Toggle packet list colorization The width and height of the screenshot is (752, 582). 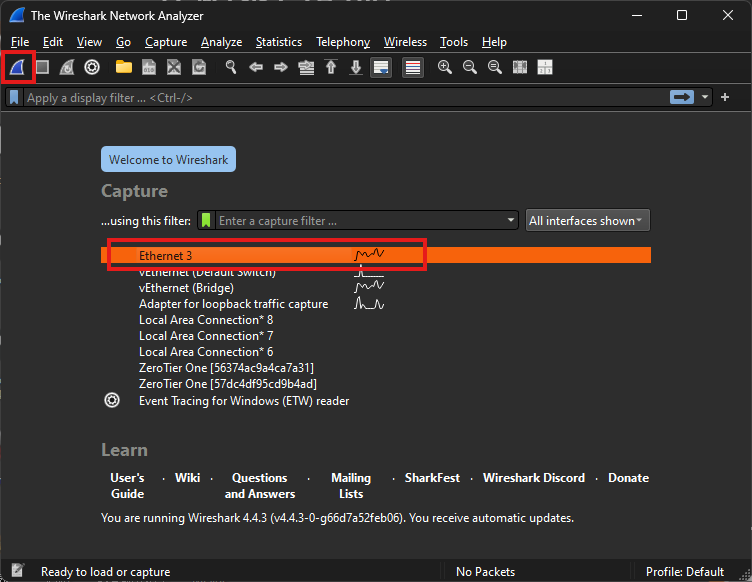(413, 68)
